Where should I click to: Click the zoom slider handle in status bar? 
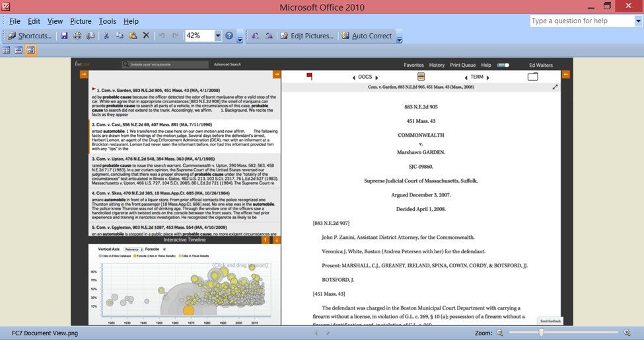542,333
